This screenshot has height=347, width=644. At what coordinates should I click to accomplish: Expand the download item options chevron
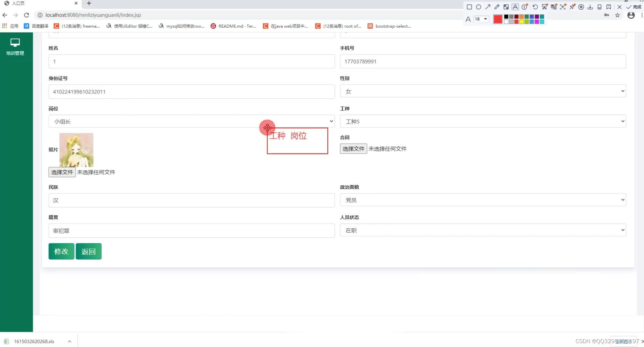tap(69, 341)
